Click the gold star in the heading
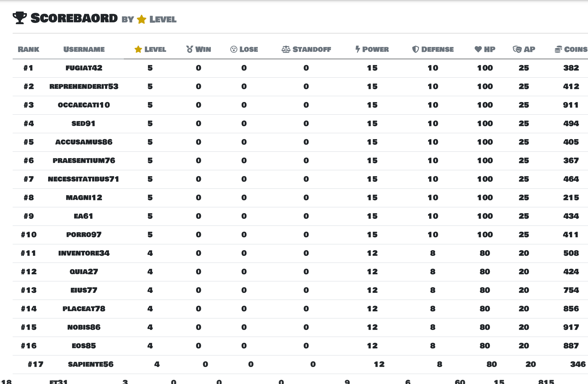 pyautogui.click(x=141, y=19)
